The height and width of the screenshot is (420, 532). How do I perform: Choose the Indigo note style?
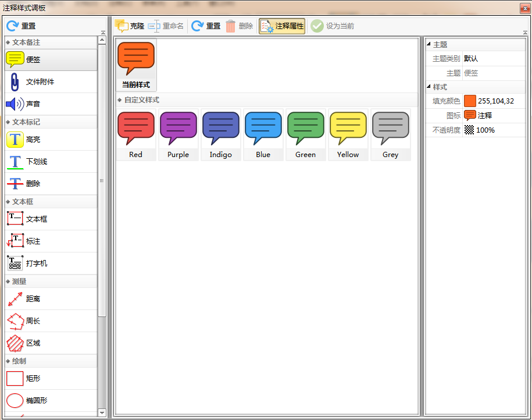pyautogui.click(x=221, y=135)
